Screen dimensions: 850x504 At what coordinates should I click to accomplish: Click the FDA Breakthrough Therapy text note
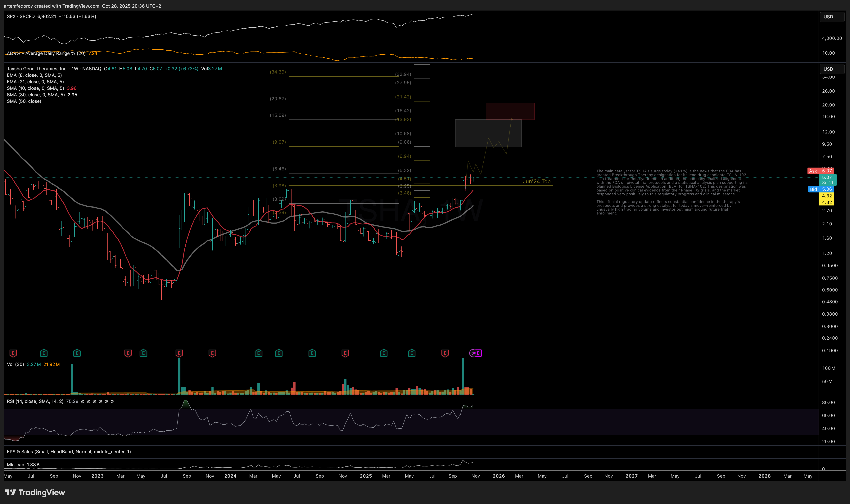(672, 192)
